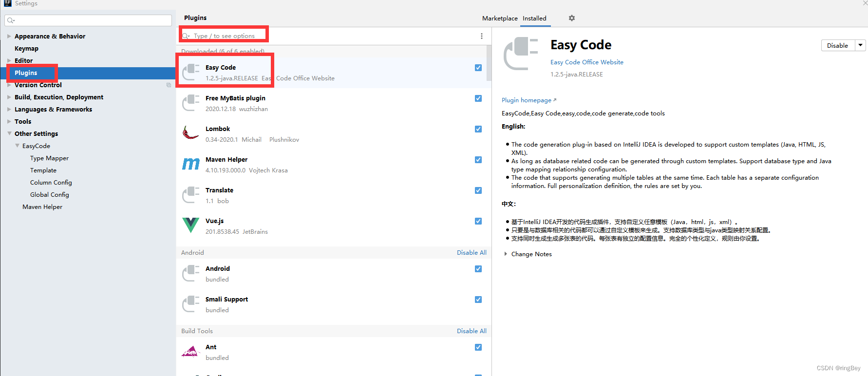Open the three-dot plugin search options
868x376 pixels.
[482, 36]
